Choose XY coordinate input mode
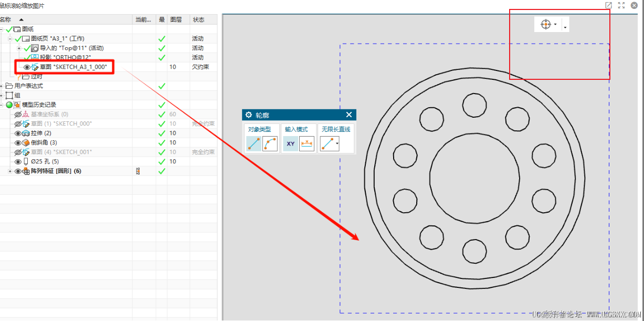Image resolution: width=644 pixels, height=321 pixels. click(290, 144)
